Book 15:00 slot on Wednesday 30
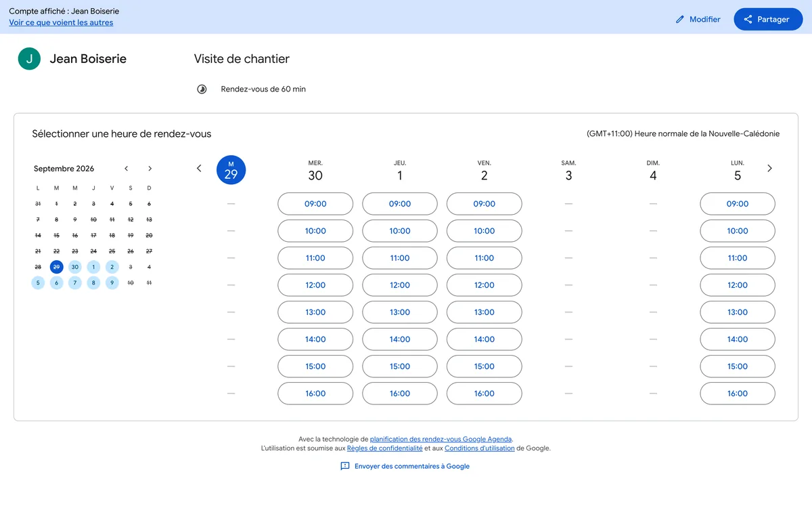812x508 pixels. coord(315,366)
